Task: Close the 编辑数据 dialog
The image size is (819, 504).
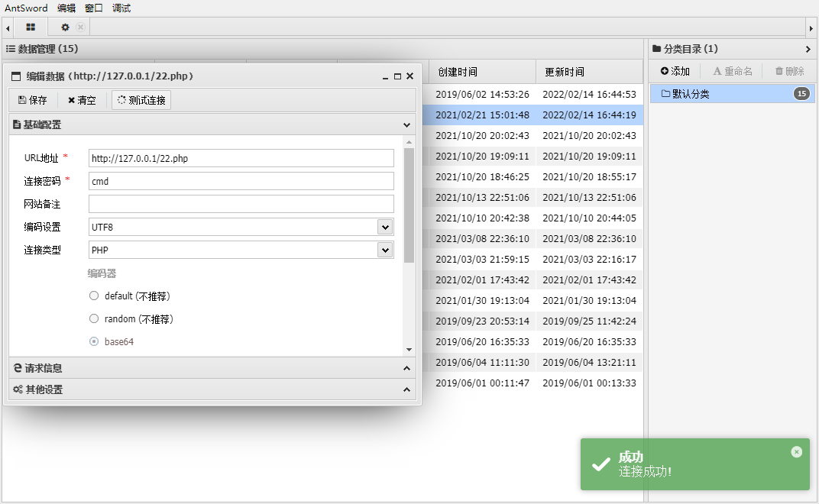Action: pyautogui.click(x=410, y=76)
